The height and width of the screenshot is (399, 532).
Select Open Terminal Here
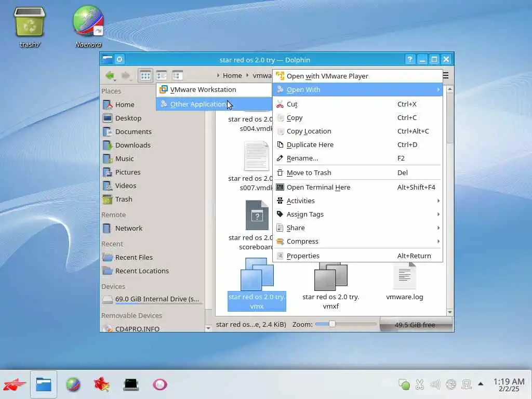[x=357, y=187]
